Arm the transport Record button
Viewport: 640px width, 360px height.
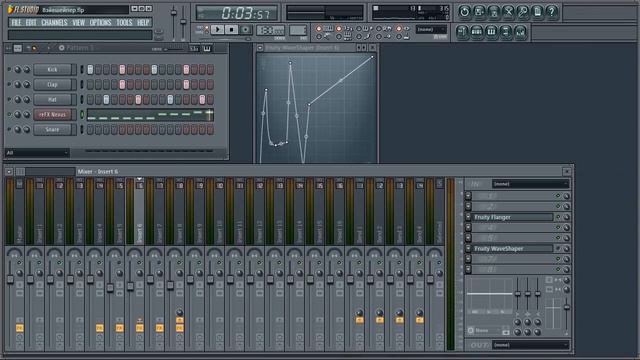pos(245,29)
